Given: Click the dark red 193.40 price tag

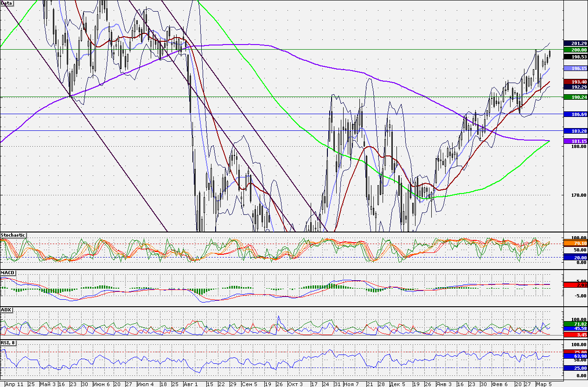Looking at the screenshot, I should [x=575, y=82].
